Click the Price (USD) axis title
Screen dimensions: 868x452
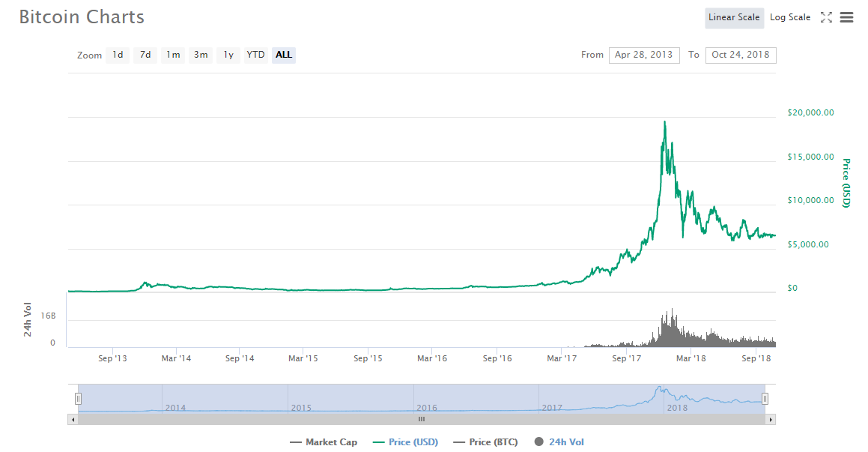tap(846, 183)
